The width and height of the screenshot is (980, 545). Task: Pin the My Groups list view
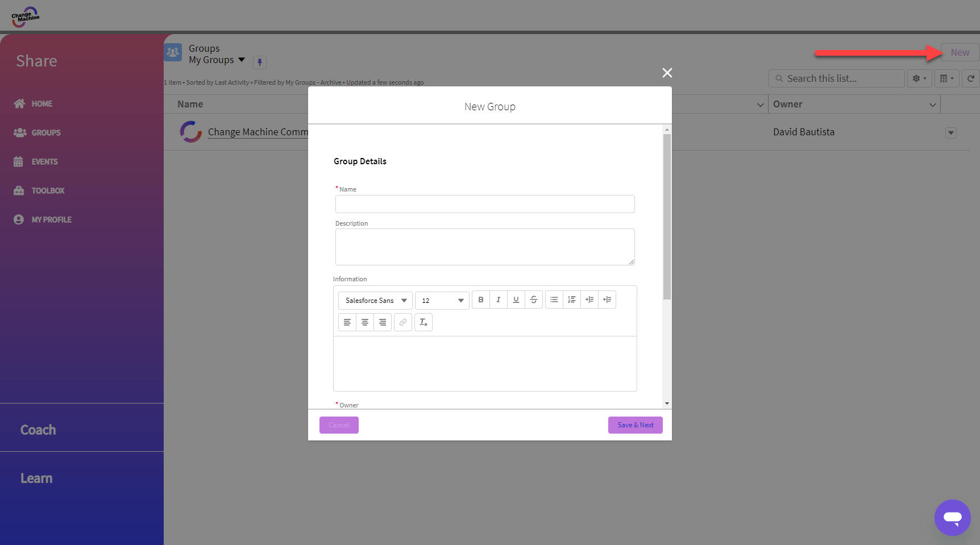[260, 63]
